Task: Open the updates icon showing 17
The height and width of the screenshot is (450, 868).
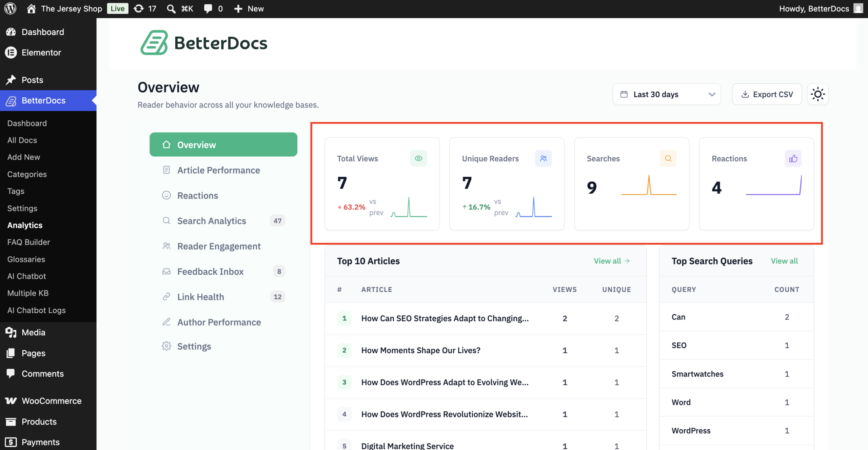Action: [x=145, y=8]
